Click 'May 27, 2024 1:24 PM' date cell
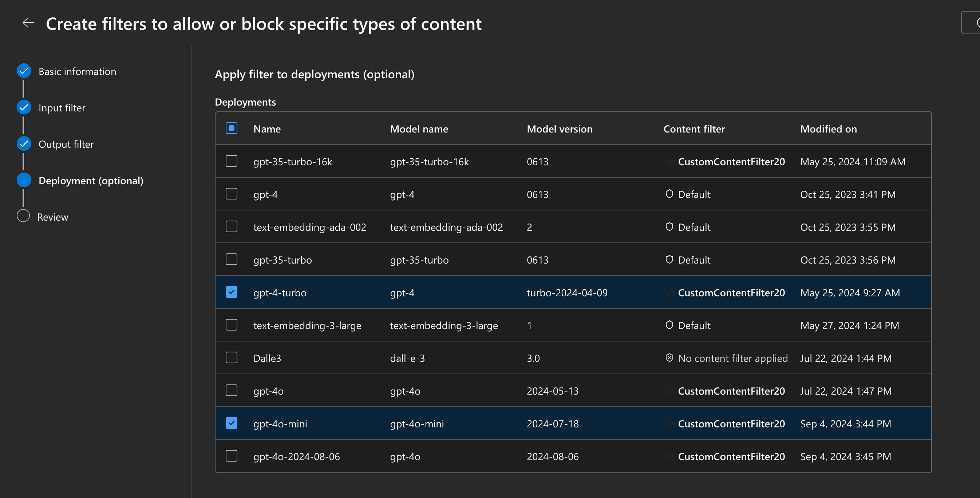 tap(850, 326)
